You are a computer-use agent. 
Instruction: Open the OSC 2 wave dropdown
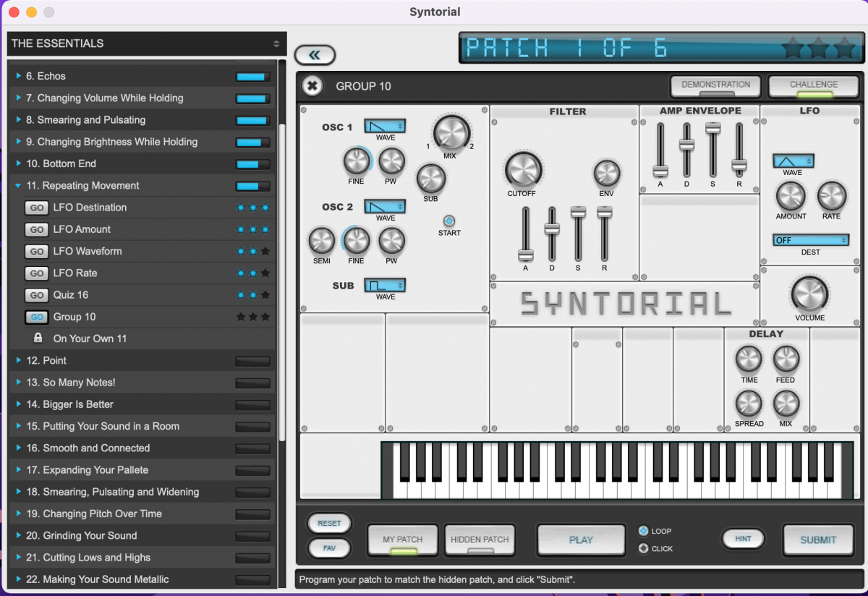385,206
